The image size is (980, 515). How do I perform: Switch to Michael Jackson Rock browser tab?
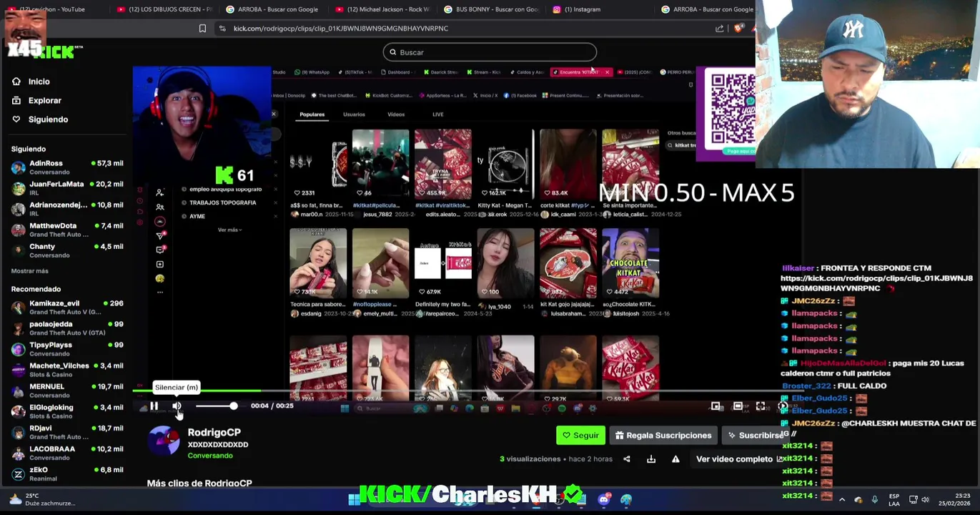coord(382,9)
